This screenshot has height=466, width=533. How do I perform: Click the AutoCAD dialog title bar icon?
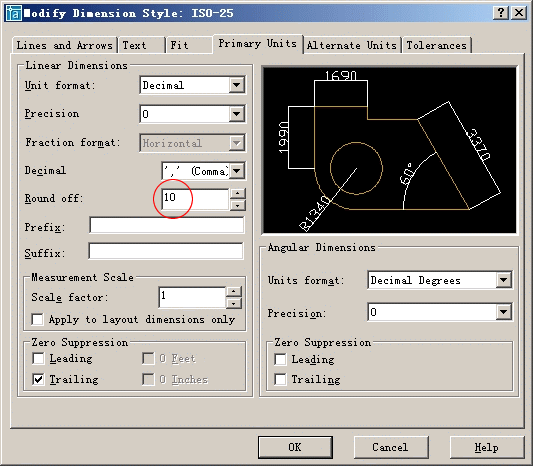[14, 13]
